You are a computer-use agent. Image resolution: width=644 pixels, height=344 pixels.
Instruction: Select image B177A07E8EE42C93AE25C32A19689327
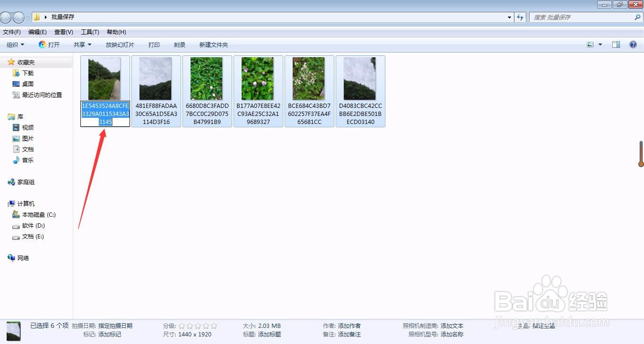click(258, 91)
